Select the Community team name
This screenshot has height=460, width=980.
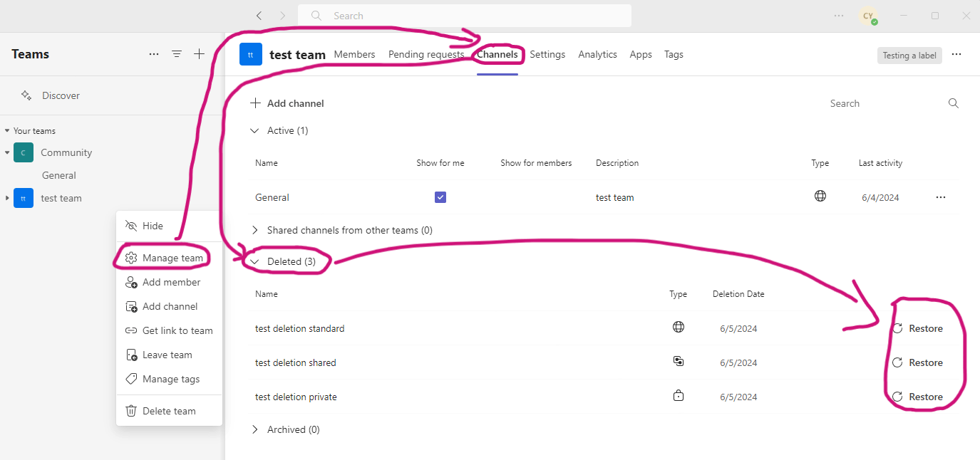(66, 152)
